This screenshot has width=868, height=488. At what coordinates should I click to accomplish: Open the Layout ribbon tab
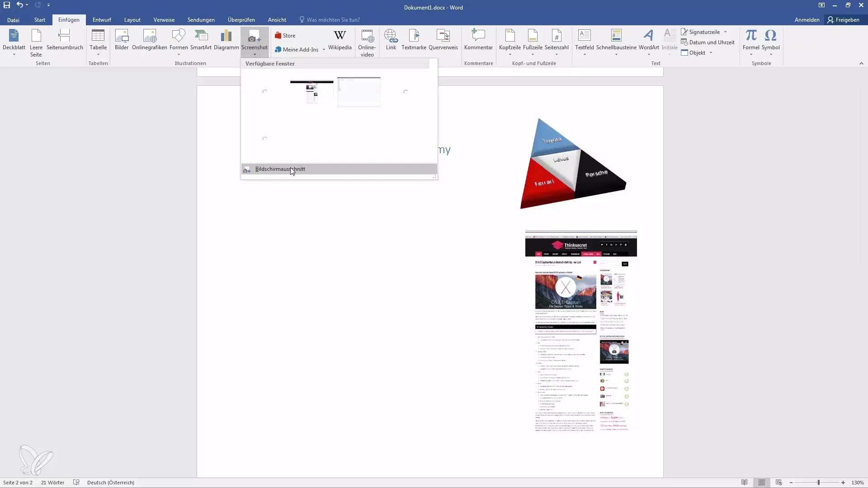(132, 20)
